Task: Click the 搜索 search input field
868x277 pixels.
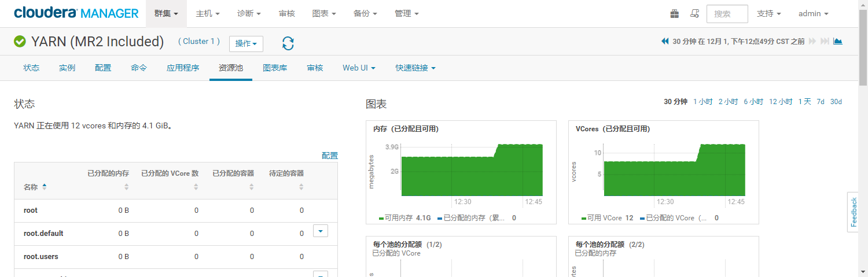Action: click(727, 13)
